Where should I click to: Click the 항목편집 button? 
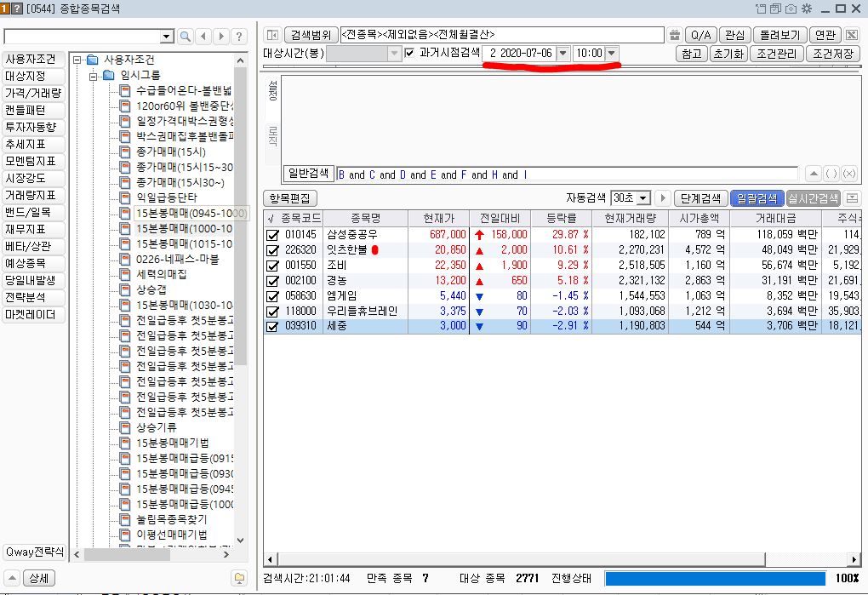point(290,198)
